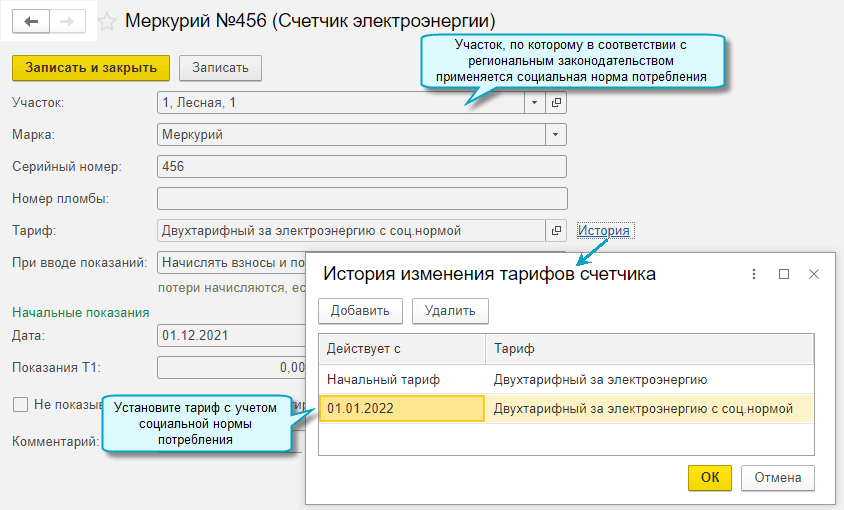Screen dimensions: 844x510
Task: Confirm the dialog with OK
Action: pyautogui.click(x=709, y=478)
